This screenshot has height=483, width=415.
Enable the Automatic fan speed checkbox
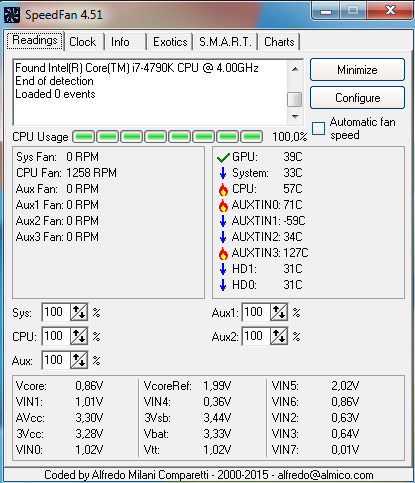click(318, 128)
